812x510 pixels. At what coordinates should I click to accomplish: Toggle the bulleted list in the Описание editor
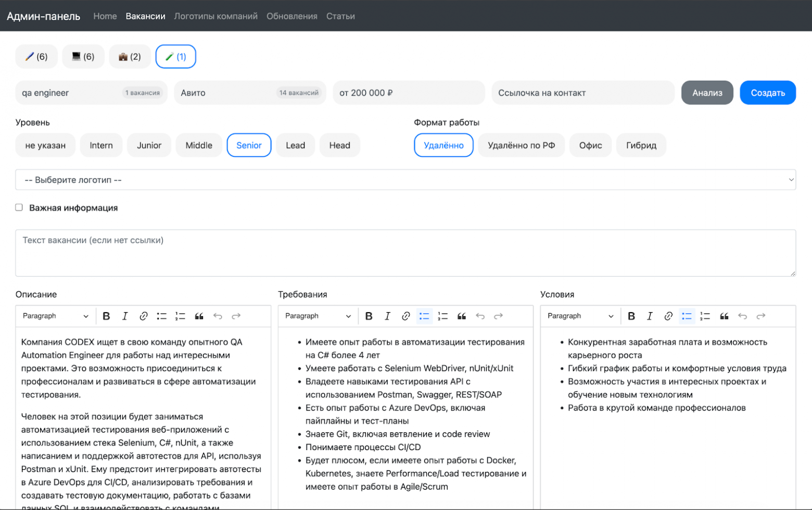pos(161,316)
